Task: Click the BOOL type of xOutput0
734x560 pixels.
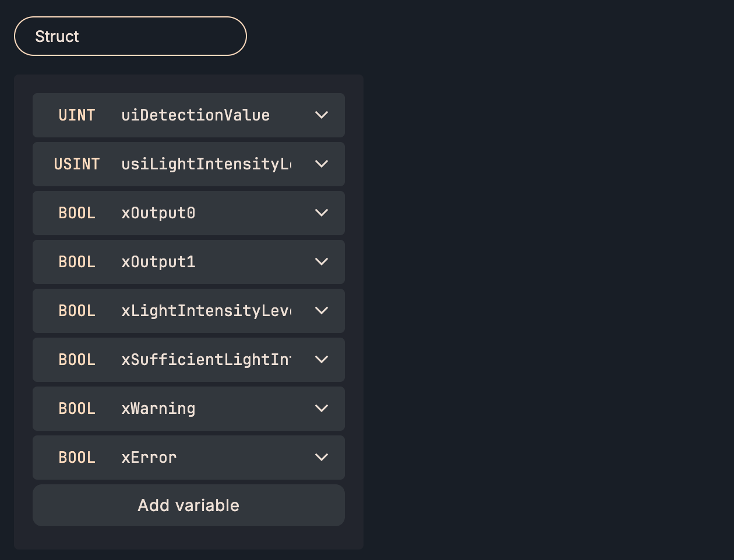Action: click(77, 213)
